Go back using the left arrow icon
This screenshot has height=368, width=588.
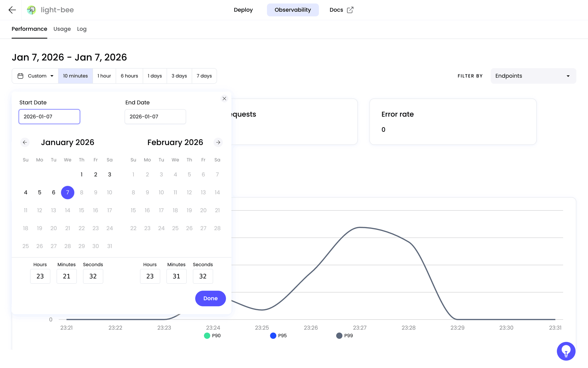12,10
